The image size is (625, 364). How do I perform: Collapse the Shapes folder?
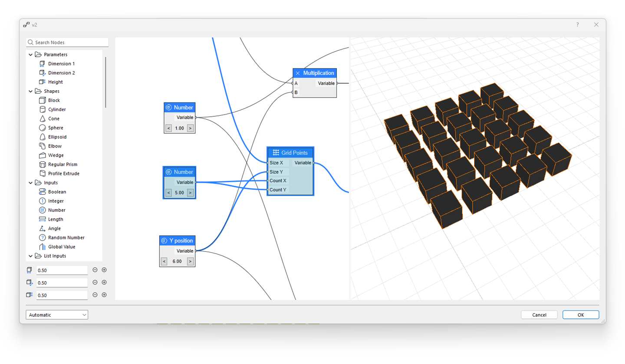pyautogui.click(x=30, y=91)
